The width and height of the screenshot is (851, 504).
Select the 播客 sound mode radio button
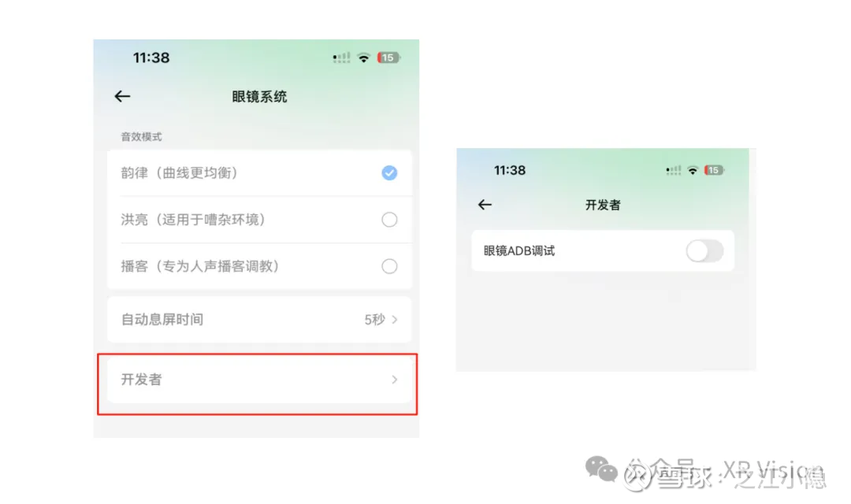tap(389, 266)
